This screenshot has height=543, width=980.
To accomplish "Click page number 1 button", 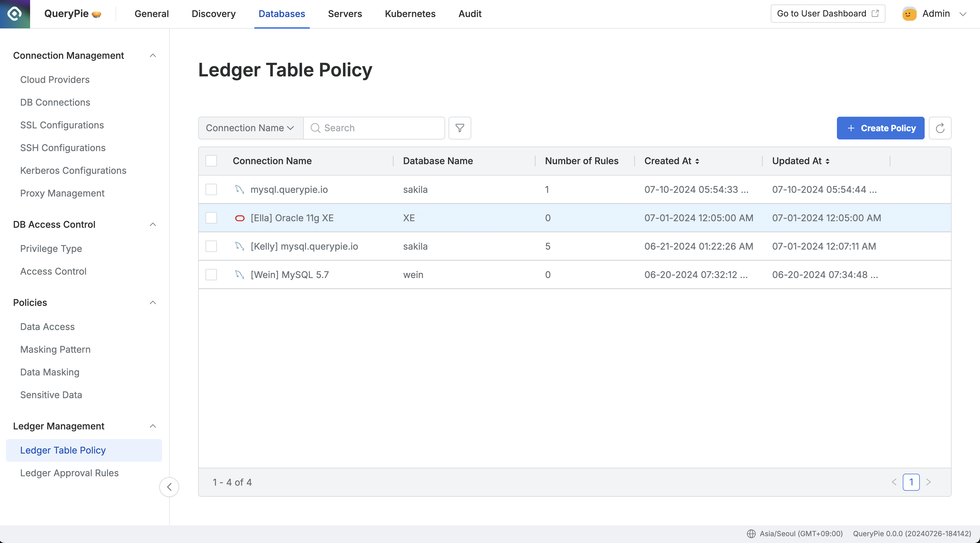I will [x=911, y=482].
